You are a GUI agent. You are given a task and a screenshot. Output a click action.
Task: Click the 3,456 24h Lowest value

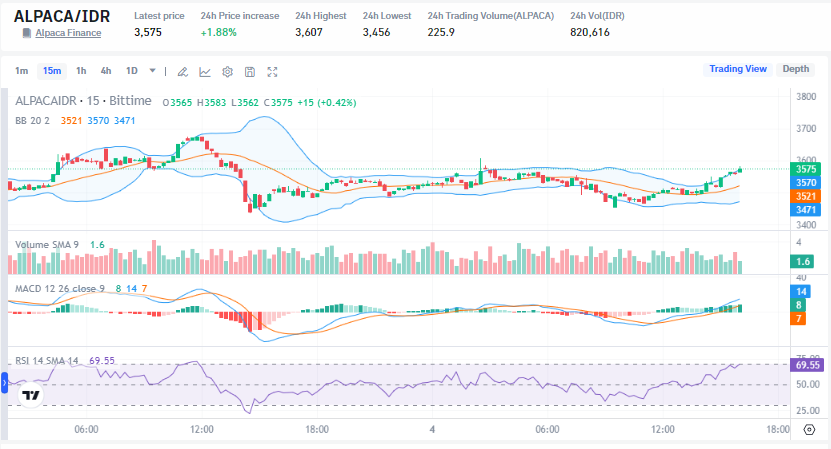pos(376,32)
